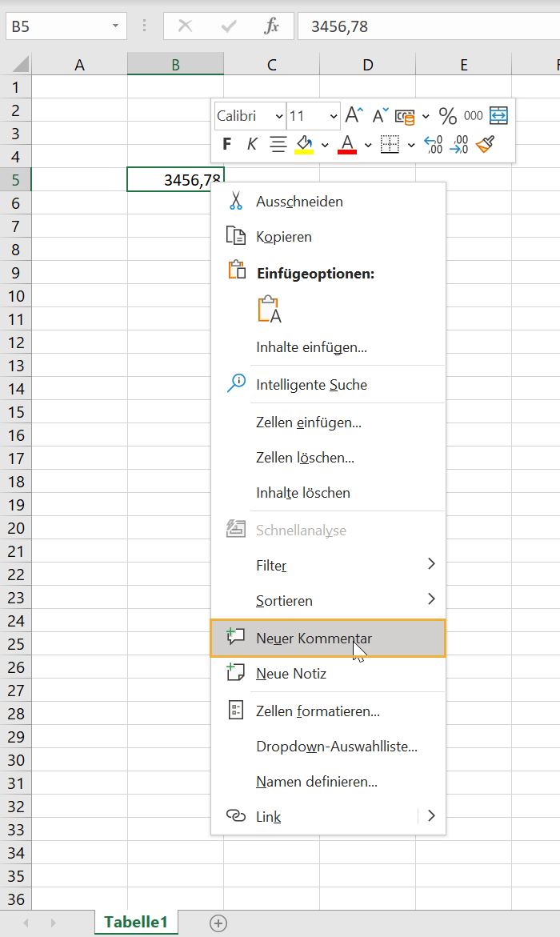The image size is (560, 937).
Task: Decrease decimal places icon
Action: point(459,145)
